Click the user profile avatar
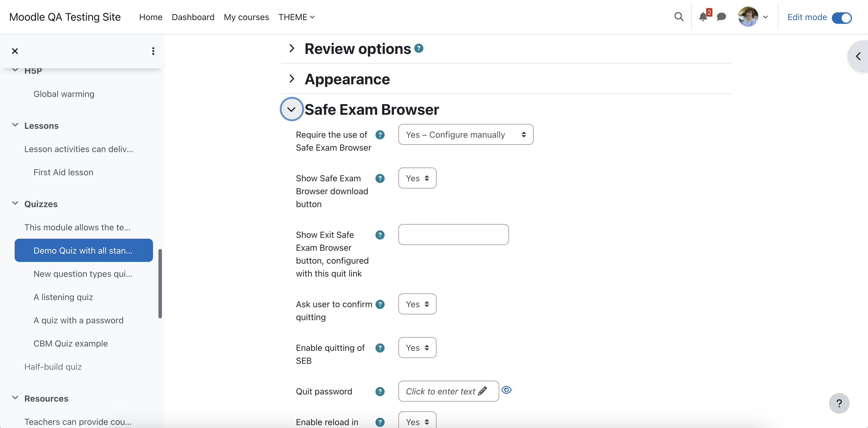The height and width of the screenshot is (428, 868). [748, 17]
